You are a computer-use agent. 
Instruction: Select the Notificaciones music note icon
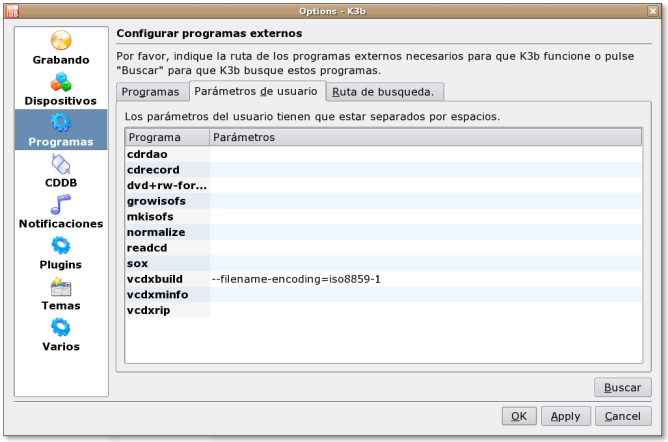coord(61,204)
